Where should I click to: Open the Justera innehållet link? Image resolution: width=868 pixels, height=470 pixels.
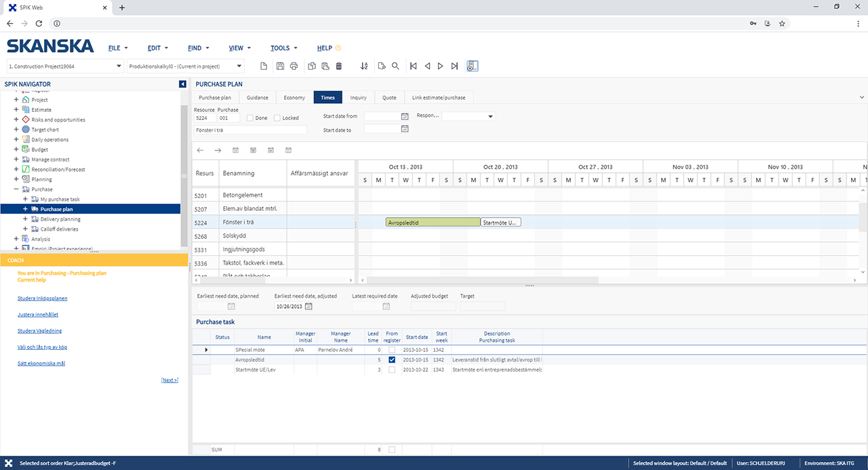point(38,315)
